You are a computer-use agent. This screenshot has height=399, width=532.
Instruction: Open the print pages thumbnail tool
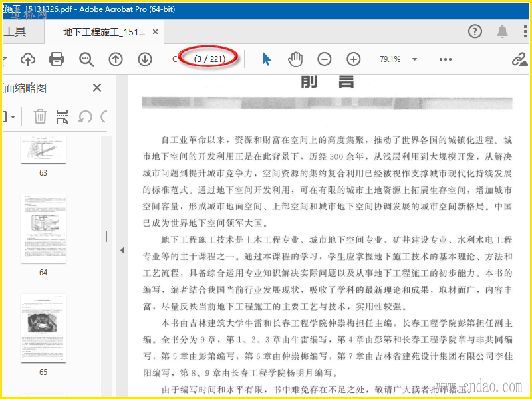[63, 117]
